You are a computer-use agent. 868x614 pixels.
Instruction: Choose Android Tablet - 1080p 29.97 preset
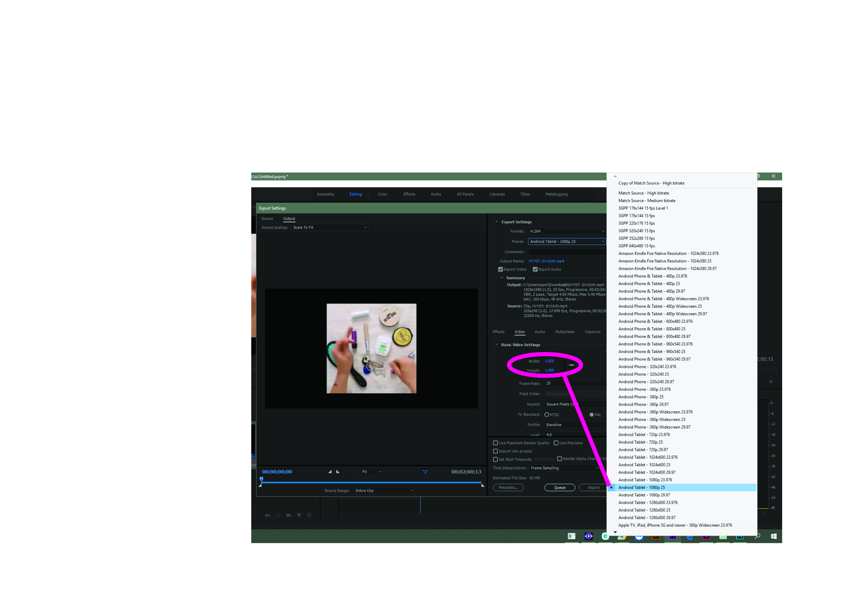tap(644, 495)
